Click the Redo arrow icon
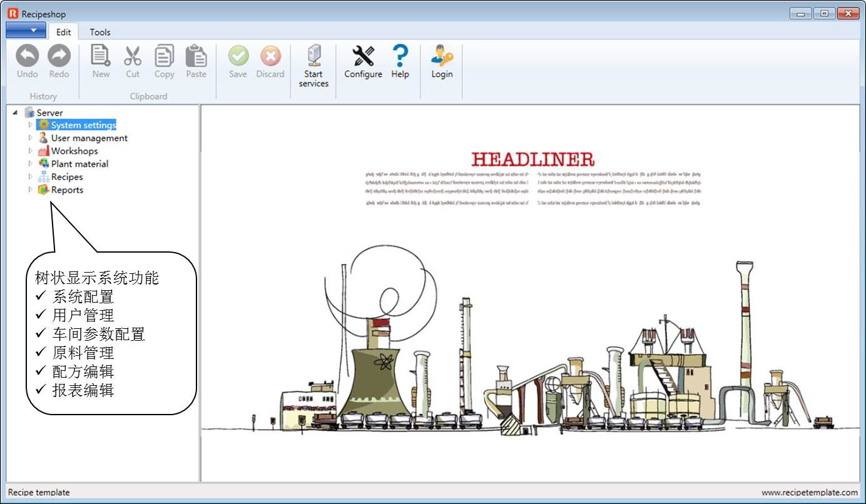866x504 pixels. click(59, 56)
